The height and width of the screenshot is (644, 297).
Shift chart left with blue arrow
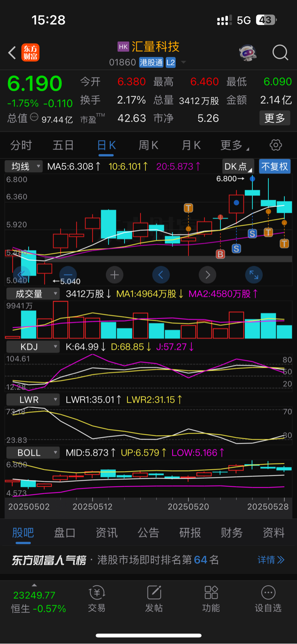point(161,275)
